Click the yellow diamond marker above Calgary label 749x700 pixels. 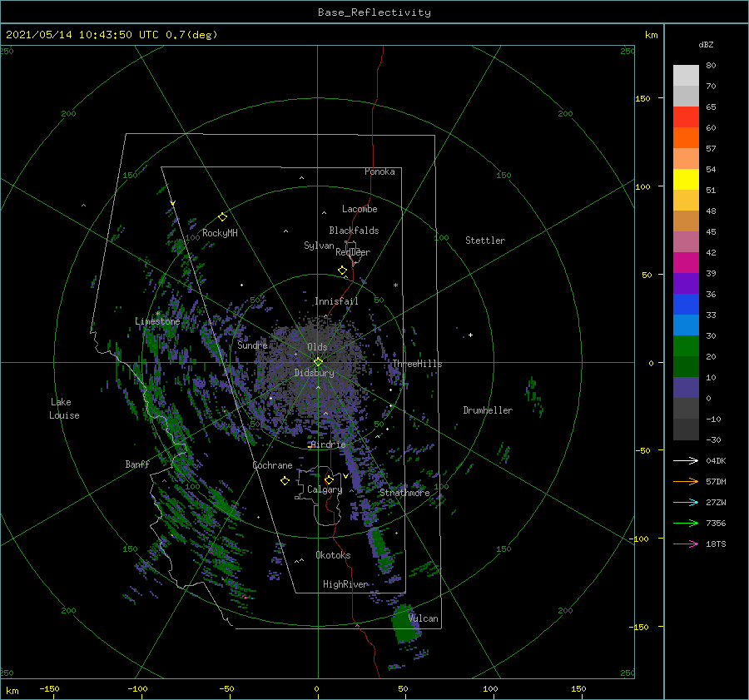(329, 479)
